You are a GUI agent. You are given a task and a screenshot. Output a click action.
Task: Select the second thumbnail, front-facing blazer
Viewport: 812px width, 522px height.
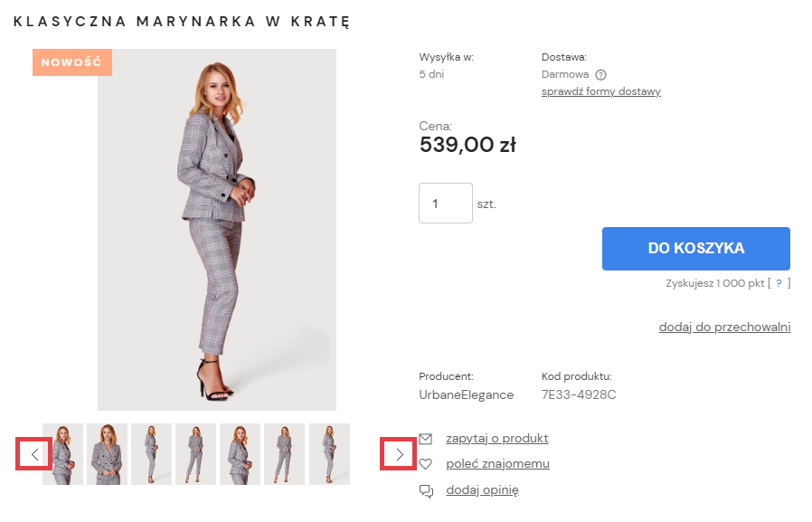107,454
